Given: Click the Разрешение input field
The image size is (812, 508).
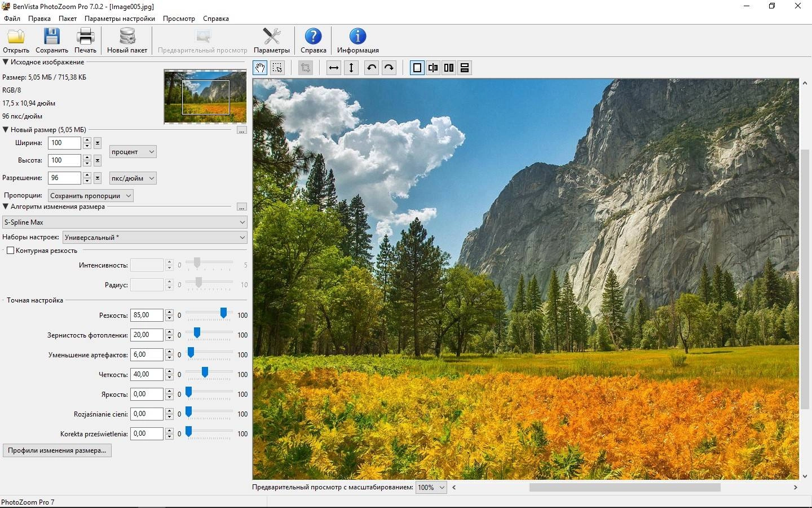Looking at the screenshot, I should point(64,178).
